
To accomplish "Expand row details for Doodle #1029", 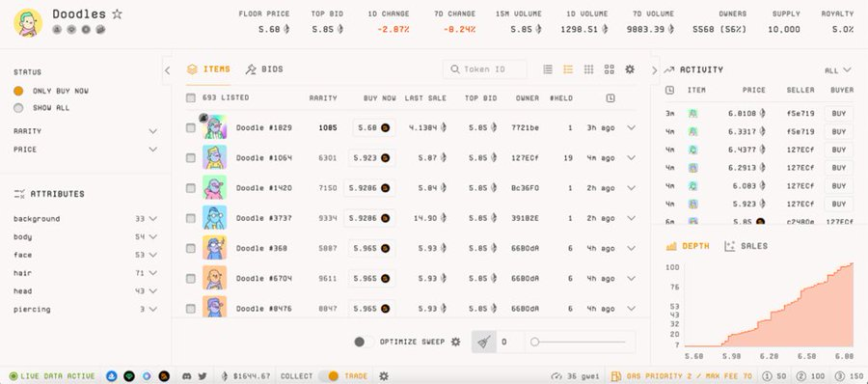I will point(631,127).
